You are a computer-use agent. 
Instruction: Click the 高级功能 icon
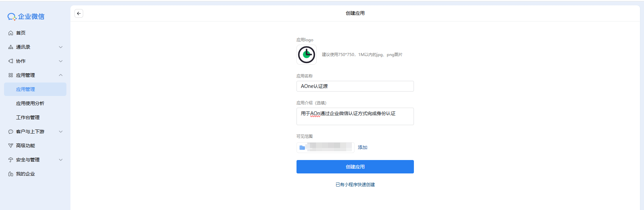pos(11,146)
